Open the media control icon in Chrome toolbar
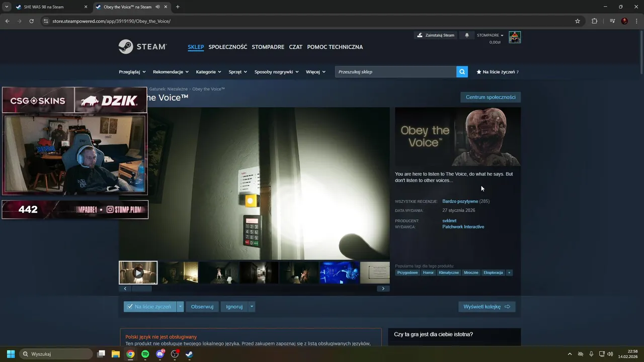This screenshot has width=644, height=362. (x=612, y=21)
